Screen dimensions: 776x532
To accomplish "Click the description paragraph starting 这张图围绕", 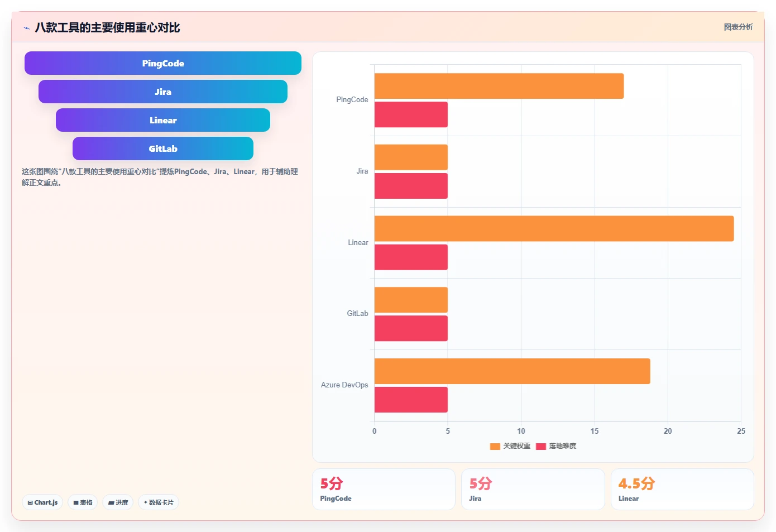I will pos(160,177).
